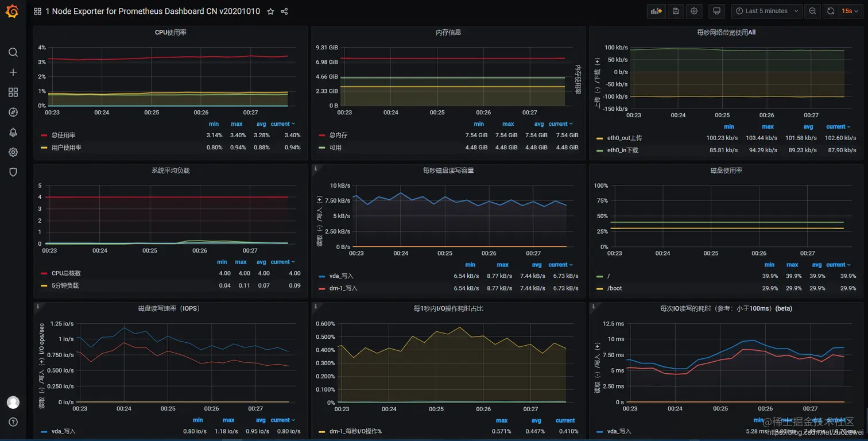
Task: Open the dashboard search grid icon beside the title
Action: point(37,11)
